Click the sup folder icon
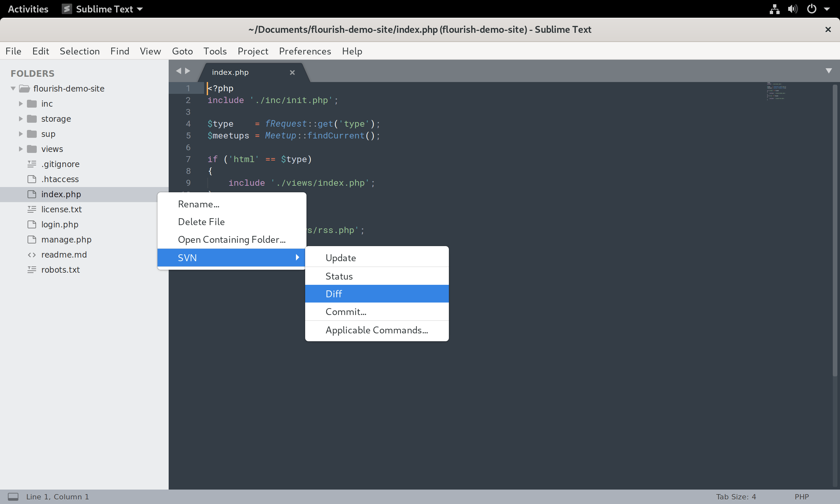This screenshot has height=504, width=840. 31,134
